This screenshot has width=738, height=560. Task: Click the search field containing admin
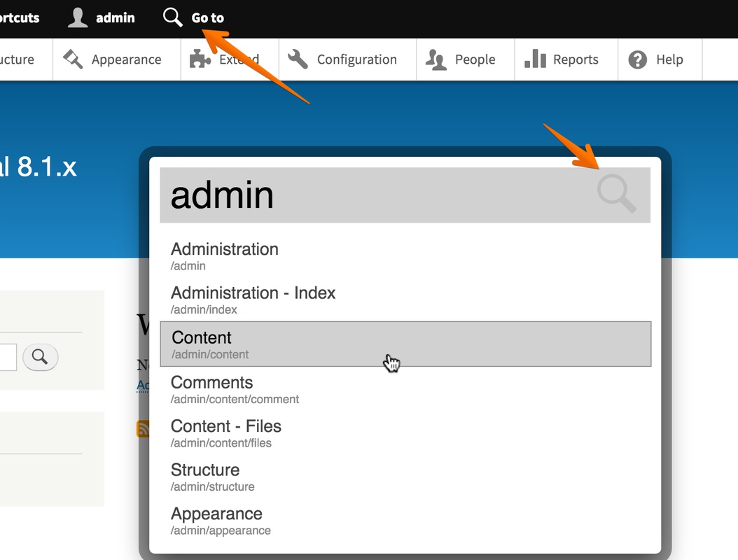pyautogui.click(x=405, y=195)
